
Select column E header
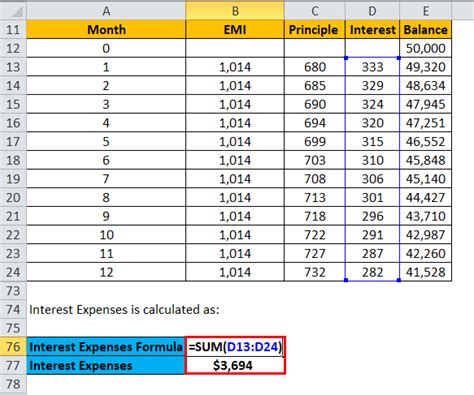(426, 11)
